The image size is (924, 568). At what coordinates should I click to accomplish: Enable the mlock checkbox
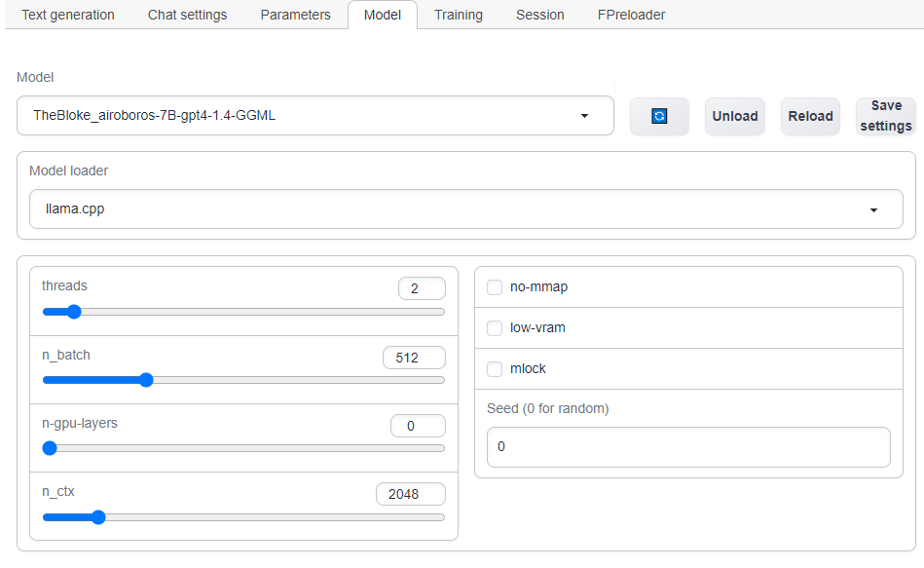tap(495, 369)
